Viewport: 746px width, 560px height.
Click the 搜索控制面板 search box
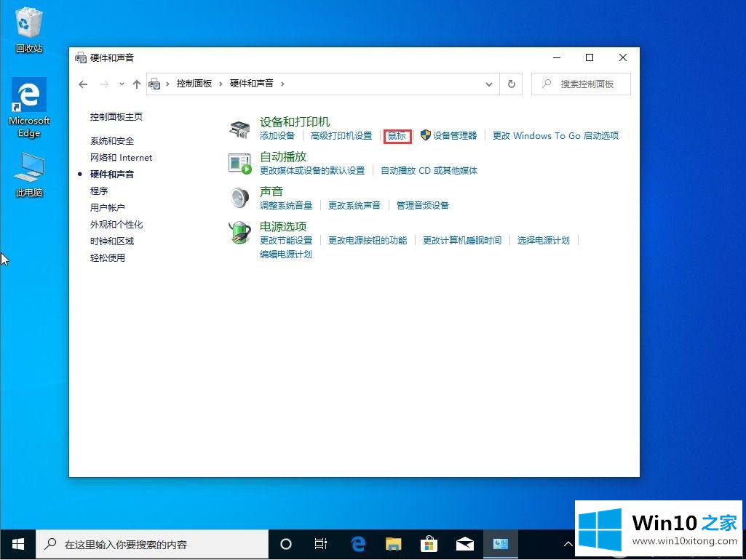tap(581, 84)
